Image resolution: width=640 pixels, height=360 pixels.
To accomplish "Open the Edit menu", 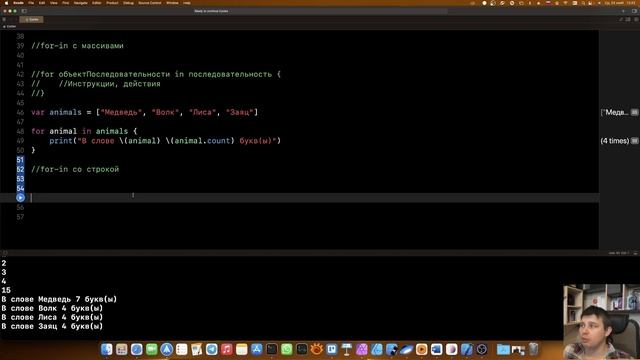I will coord(42,3).
